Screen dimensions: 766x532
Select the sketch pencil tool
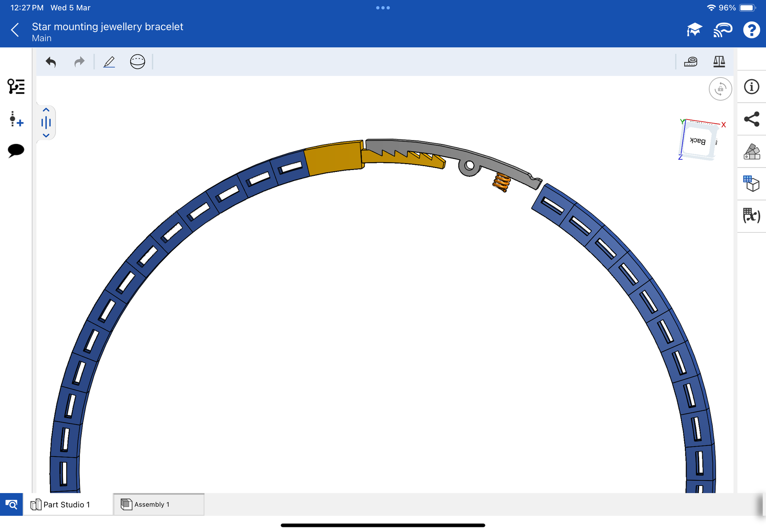point(109,62)
